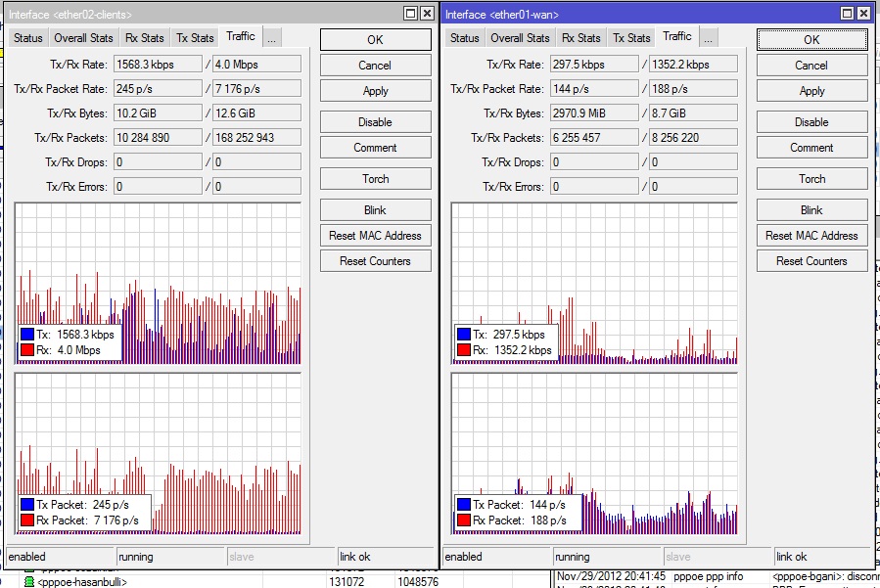Apply changes in ether02-clients window
The height and width of the screenshot is (588, 880).
(x=376, y=91)
